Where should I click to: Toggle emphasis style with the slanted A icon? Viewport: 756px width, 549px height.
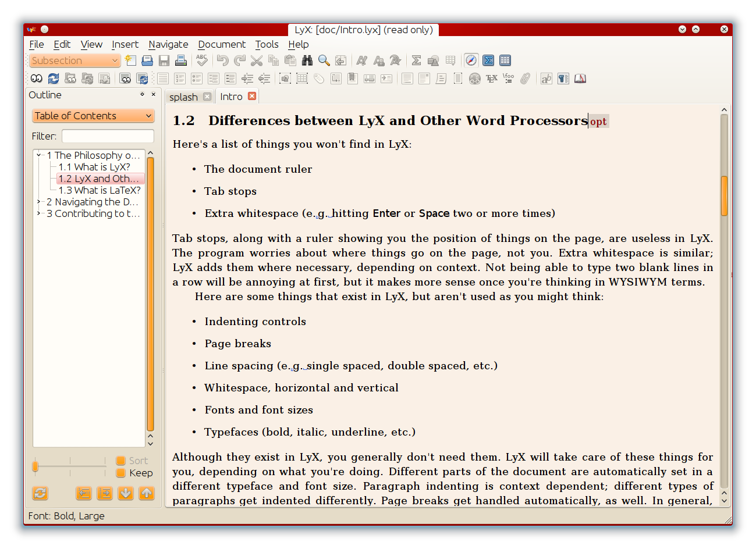[x=361, y=60]
